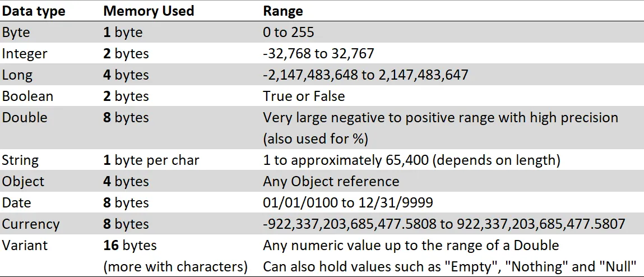
Task: Click the "Object" row label
Action: [x=23, y=182]
